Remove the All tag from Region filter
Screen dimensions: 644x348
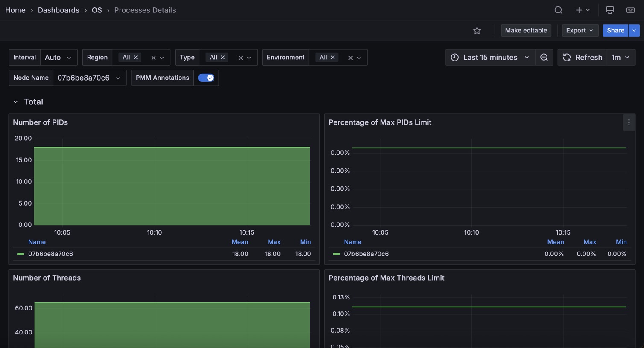click(x=136, y=58)
